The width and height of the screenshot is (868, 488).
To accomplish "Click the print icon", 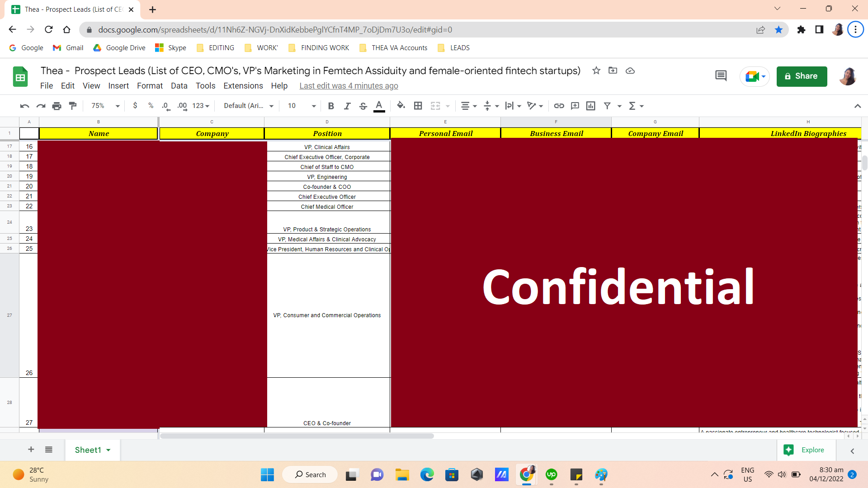I will point(57,106).
